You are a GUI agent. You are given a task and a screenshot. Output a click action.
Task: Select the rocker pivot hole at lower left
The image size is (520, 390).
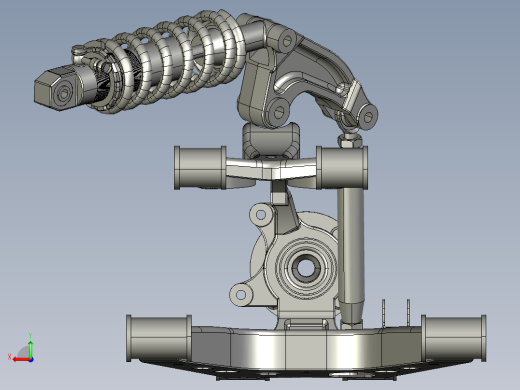279,112
